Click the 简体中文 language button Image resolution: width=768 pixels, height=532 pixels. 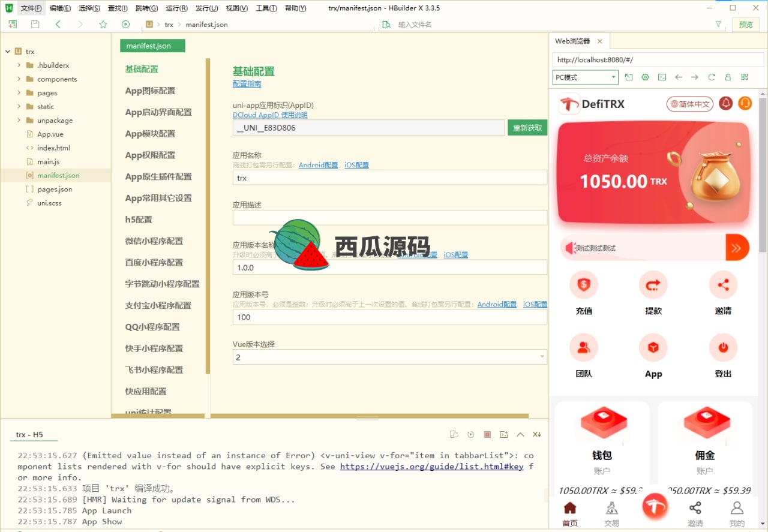pyautogui.click(x=690, y=104)
